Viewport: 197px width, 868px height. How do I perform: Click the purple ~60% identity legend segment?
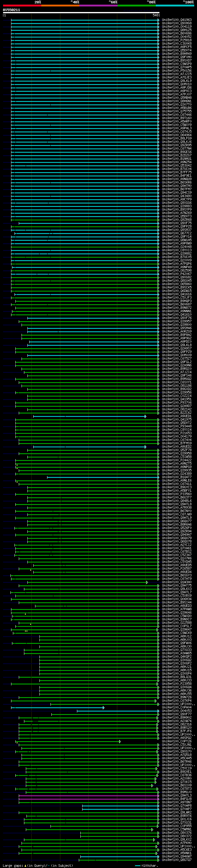(x=98, y=6)
